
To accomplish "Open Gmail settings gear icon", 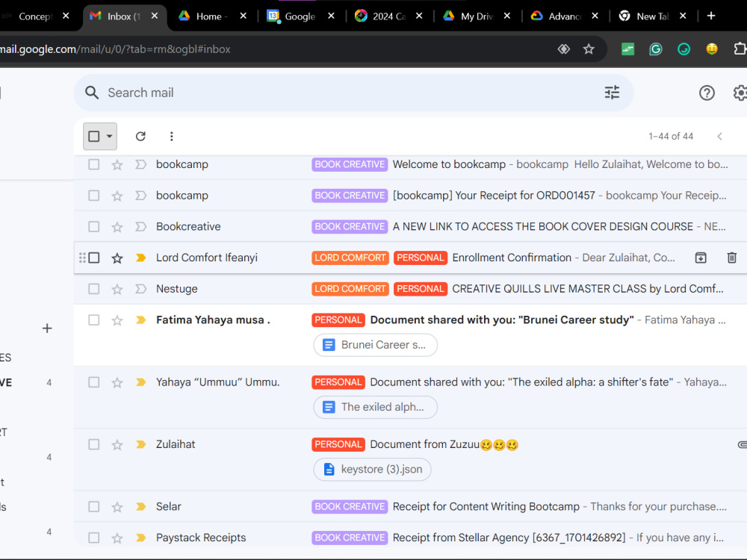I will 740,93.
